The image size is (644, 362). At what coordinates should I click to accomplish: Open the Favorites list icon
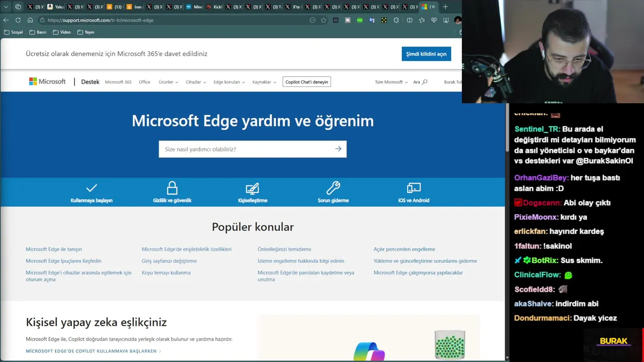[422, 20]
